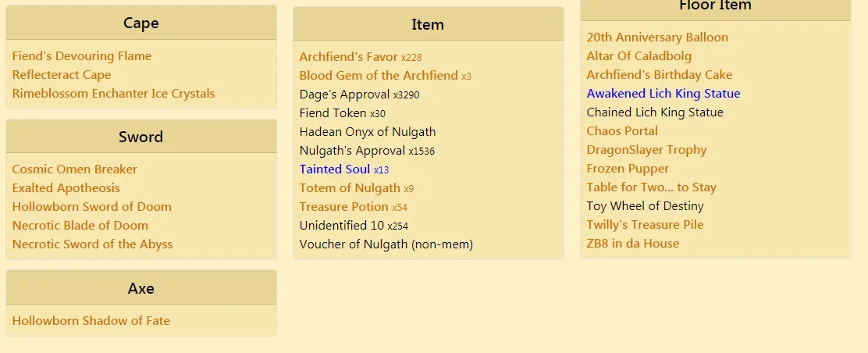Open Altar Of Caladbolg link
868x353 pixels.
click(x=639, y=56)
